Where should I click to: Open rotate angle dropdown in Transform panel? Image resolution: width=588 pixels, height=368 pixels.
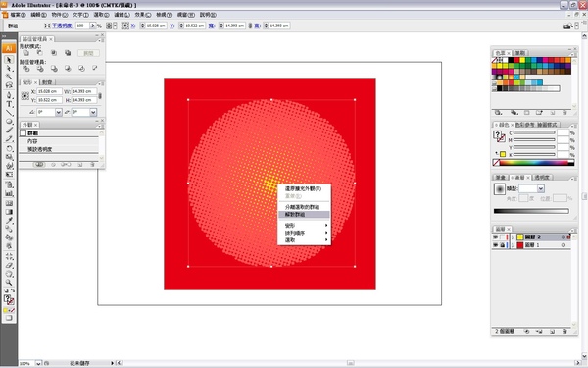[x=59, y=112]
